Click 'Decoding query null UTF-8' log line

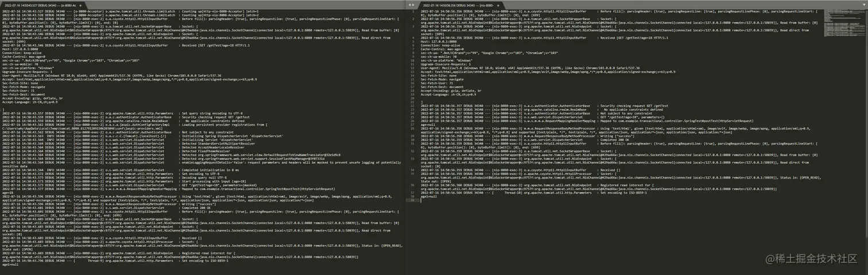(115, 178)
